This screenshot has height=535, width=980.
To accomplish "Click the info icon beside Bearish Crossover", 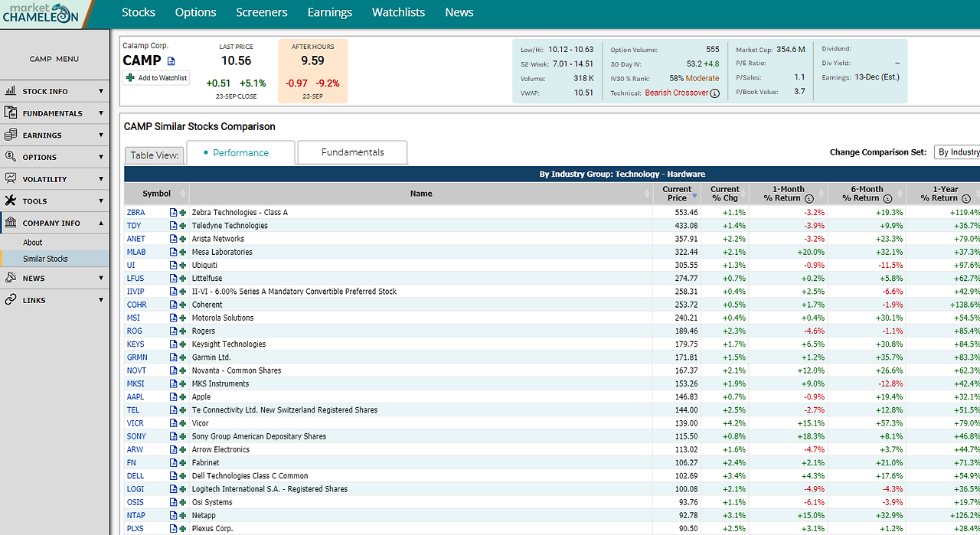I will [715, 93].
